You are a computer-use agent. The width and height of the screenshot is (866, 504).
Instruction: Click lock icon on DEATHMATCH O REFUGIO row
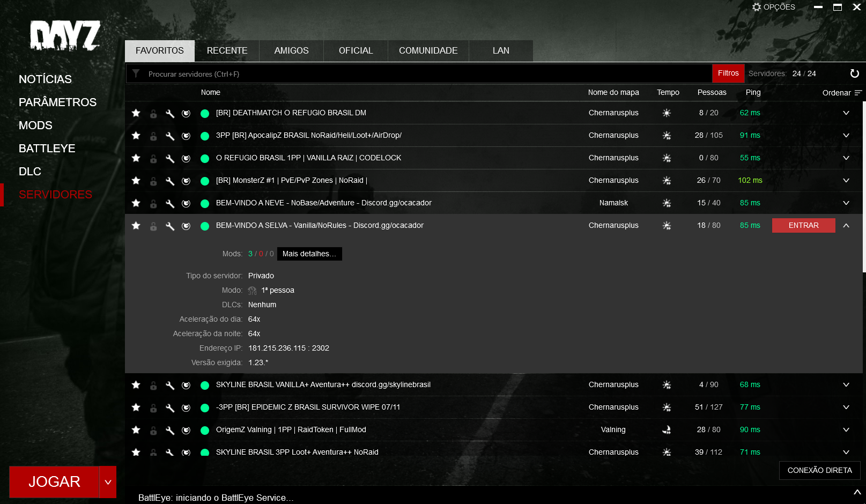tap(153, 114)
